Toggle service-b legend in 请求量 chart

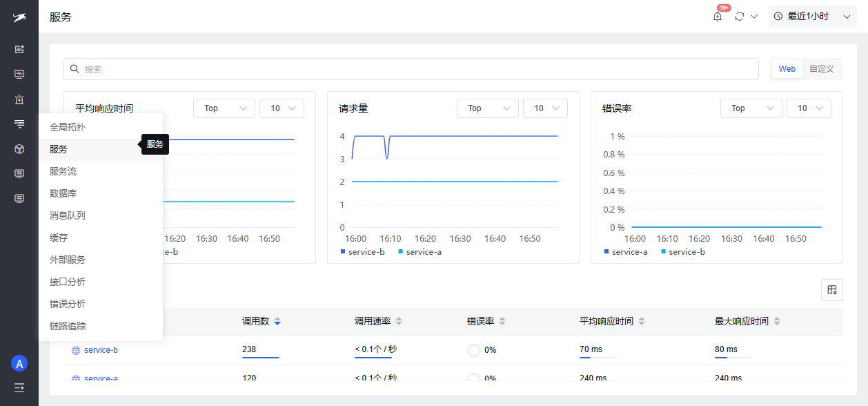[x=363, y=252]
